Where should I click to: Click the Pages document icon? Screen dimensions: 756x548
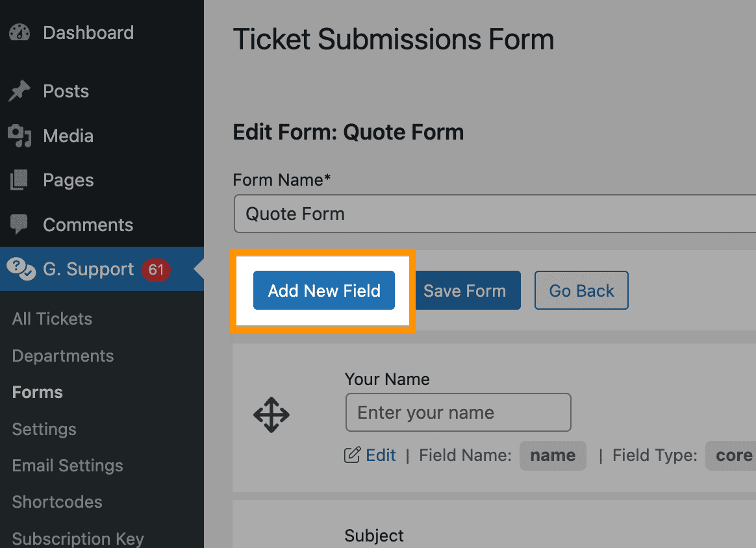pos(19,180)
